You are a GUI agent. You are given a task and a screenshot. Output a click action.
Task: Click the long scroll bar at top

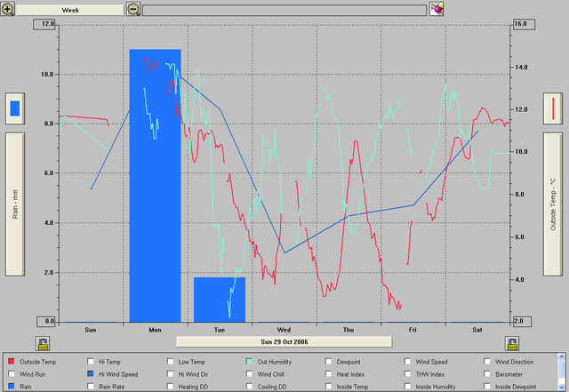tap(283, 9)
